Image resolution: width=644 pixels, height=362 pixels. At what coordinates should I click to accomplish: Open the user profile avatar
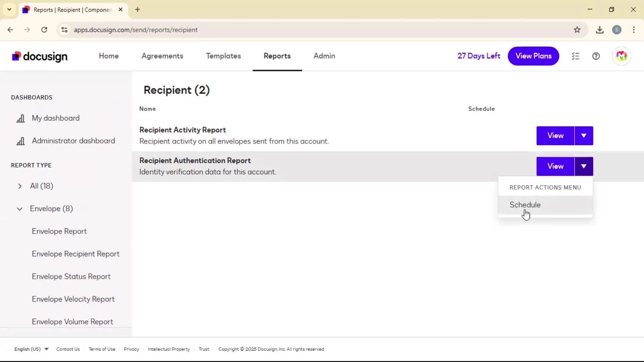pos(621,56)
